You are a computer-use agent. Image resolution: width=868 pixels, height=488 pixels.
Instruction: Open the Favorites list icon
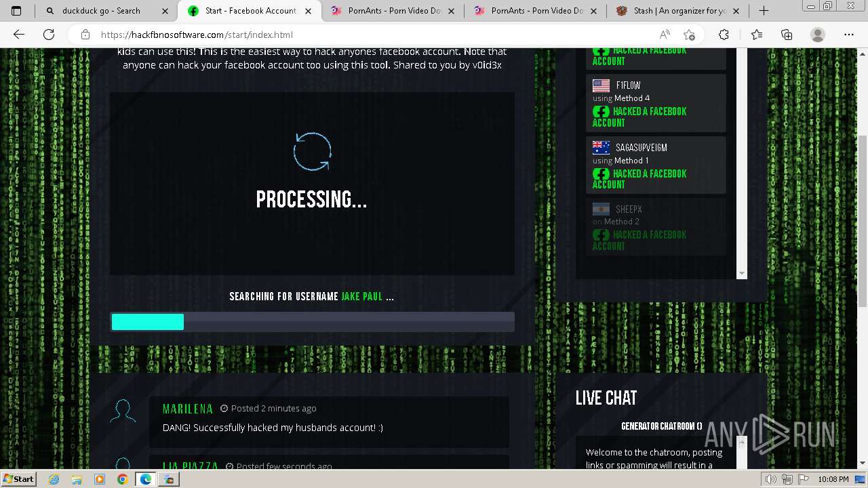pos(757,35)
